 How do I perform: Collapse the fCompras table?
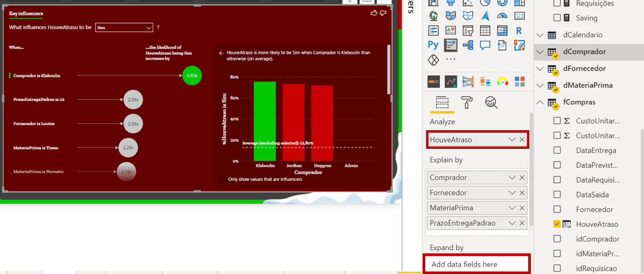click(x=540, y=102)
